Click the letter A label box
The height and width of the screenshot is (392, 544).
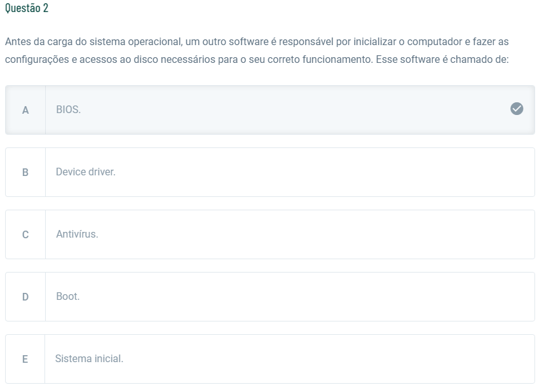[25, 110]
